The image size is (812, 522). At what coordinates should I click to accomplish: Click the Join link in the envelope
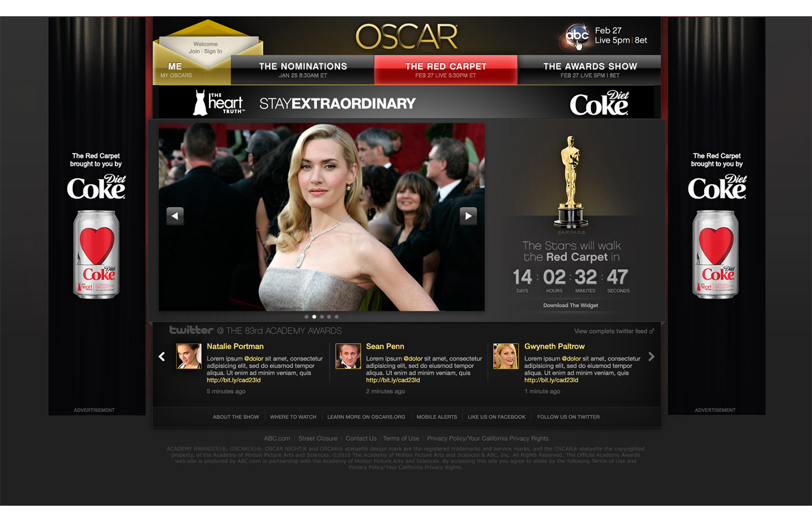click(194, 52)
